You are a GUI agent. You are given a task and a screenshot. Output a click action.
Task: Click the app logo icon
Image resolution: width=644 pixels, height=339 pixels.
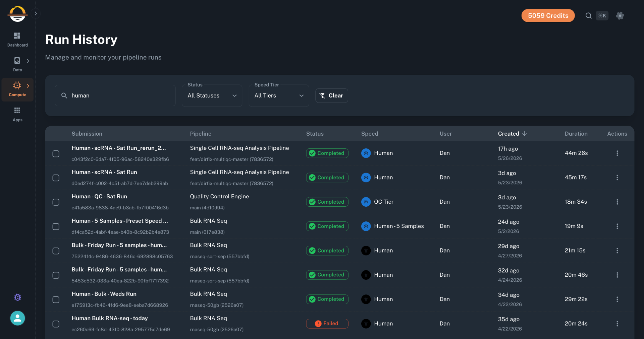(17, 14)
